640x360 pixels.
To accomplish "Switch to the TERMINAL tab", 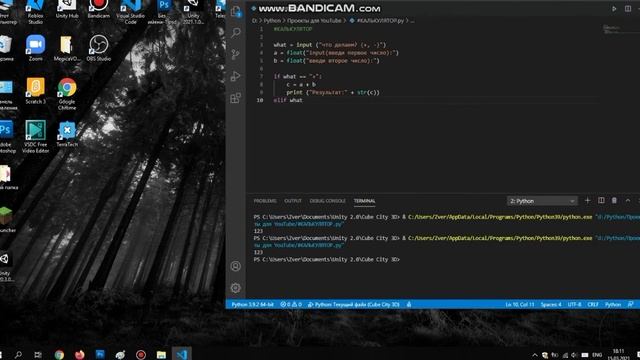I will pyautogui.click(x=364, y=201).
